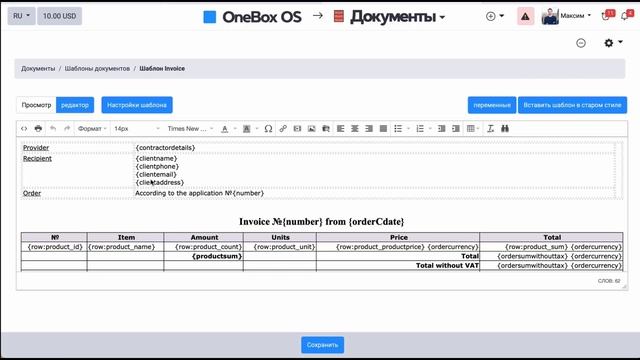
Task: Click the circled plus quick-add icon
Action: pyautogui.click(x=491, y=16)
